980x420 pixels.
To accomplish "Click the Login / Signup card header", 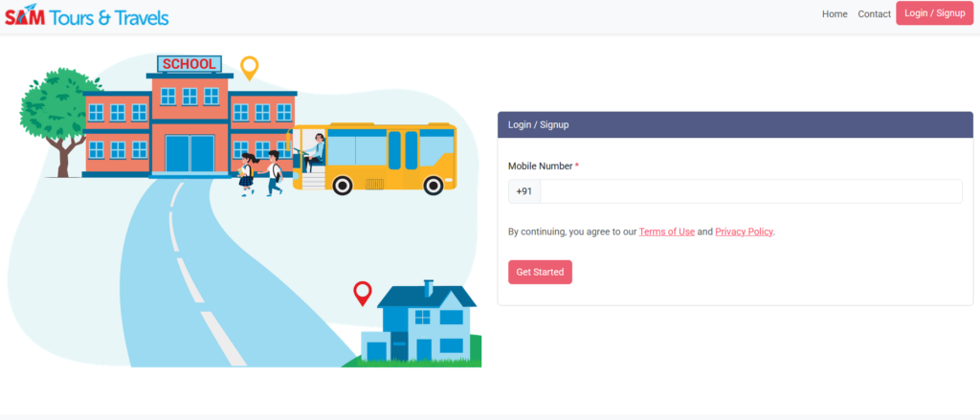I will pos(735,124).
